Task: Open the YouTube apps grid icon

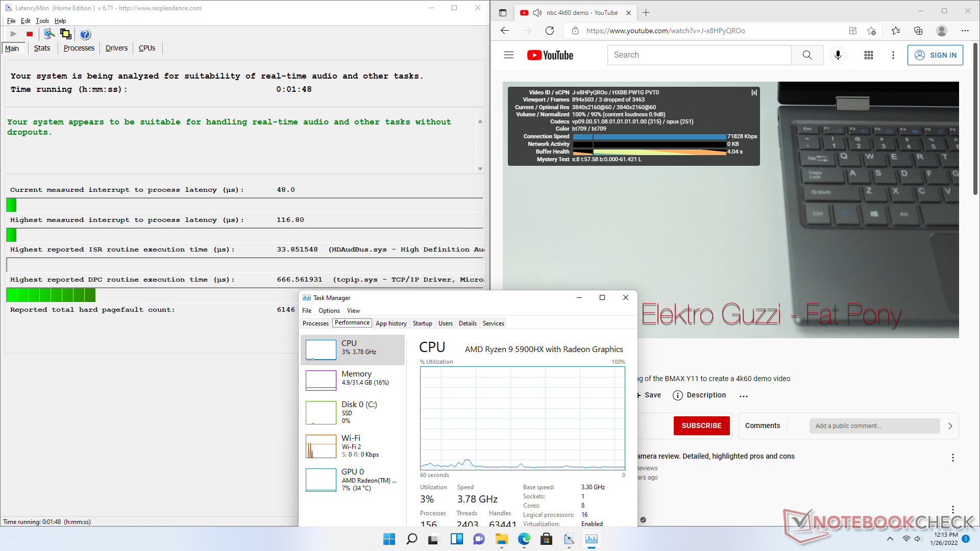Action: 868,55
